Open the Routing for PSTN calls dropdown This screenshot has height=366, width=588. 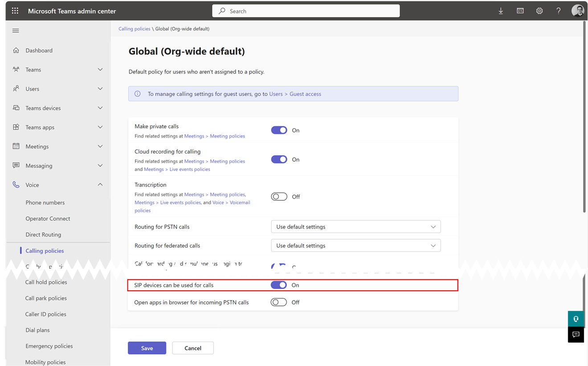(x=355, y=227)
